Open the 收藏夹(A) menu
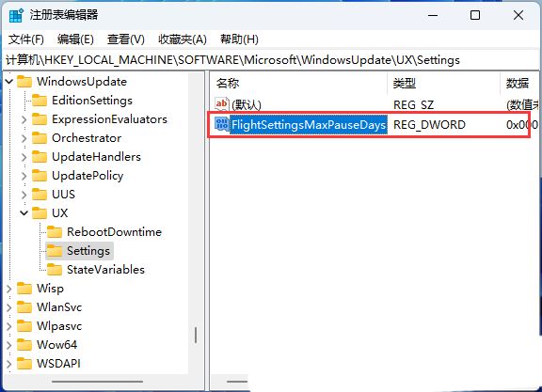Image resolution: width=542 pixels, height=392 pixels. pyautogui.click(x=183, y=39)
